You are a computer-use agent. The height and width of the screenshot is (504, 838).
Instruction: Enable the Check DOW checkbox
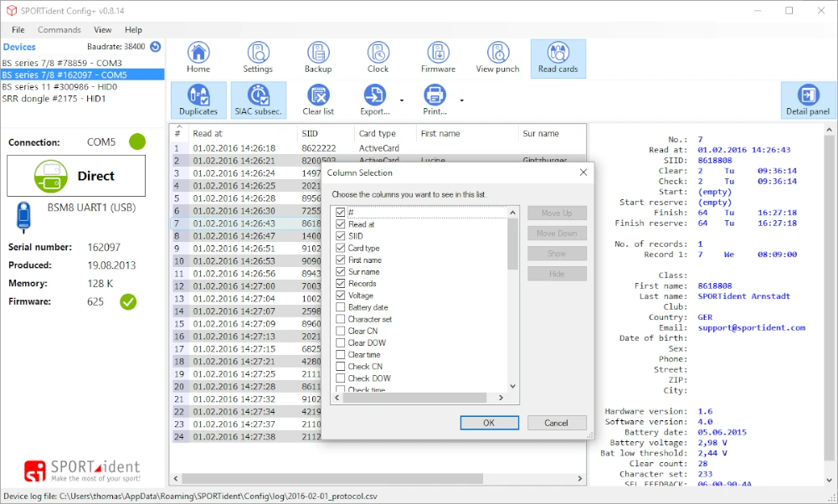pyautogui.click(x=341, y=378)
